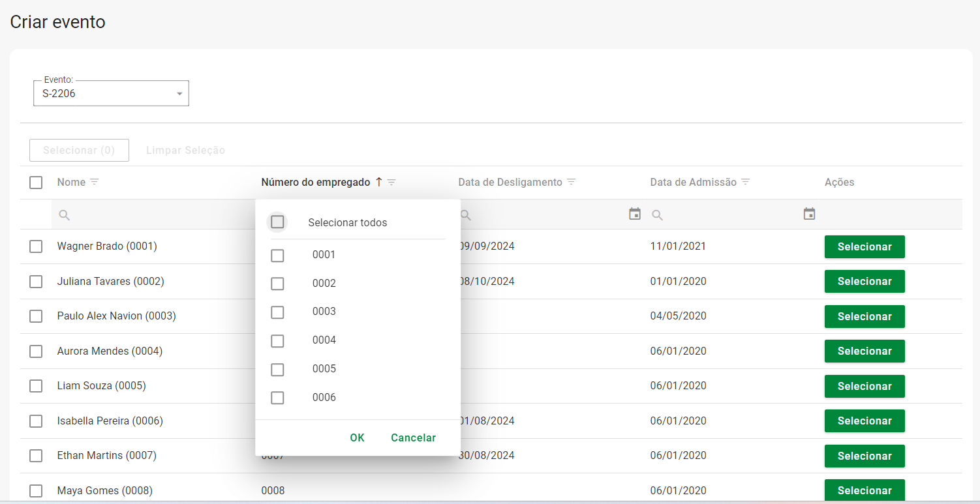Check the Selecionar todos checkbox

click(277, 222)
